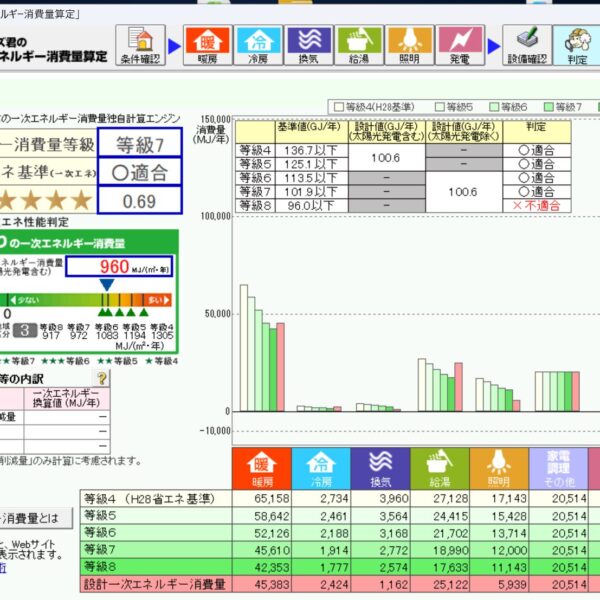Click the 136.7以下 standard value cell

coord(311,150)
